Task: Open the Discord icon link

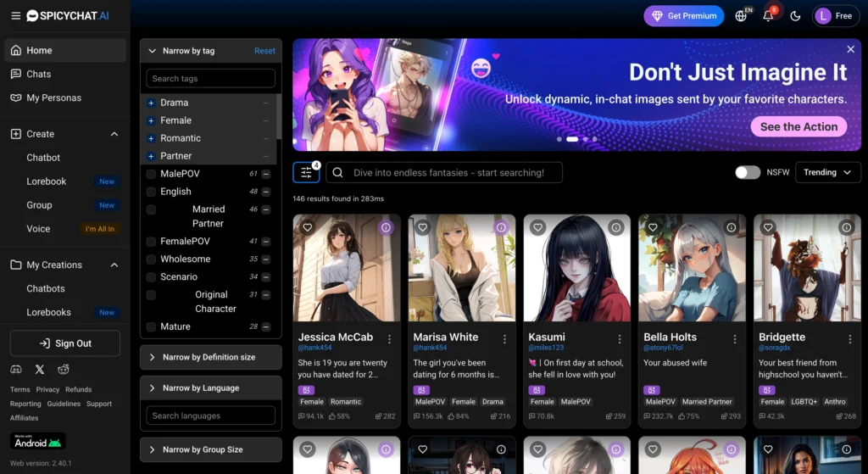Action: point(16,370)
